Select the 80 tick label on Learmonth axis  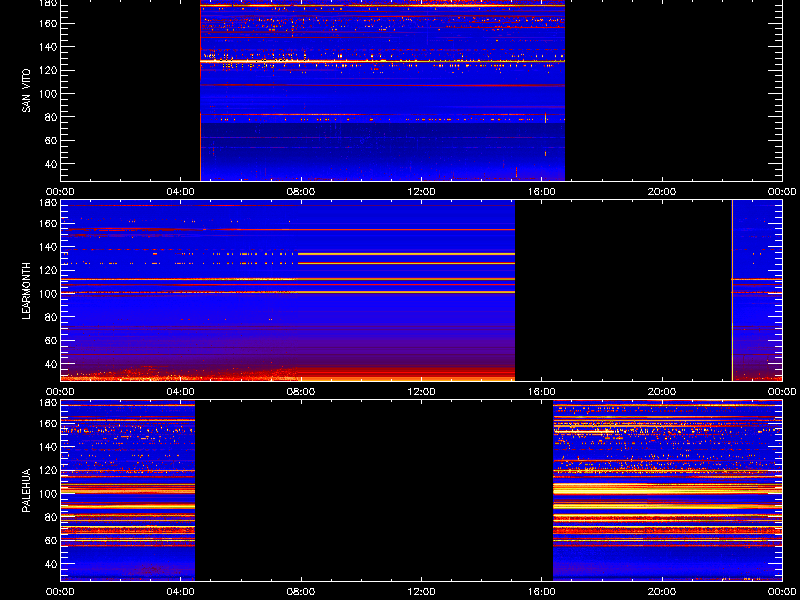point(51,317)
